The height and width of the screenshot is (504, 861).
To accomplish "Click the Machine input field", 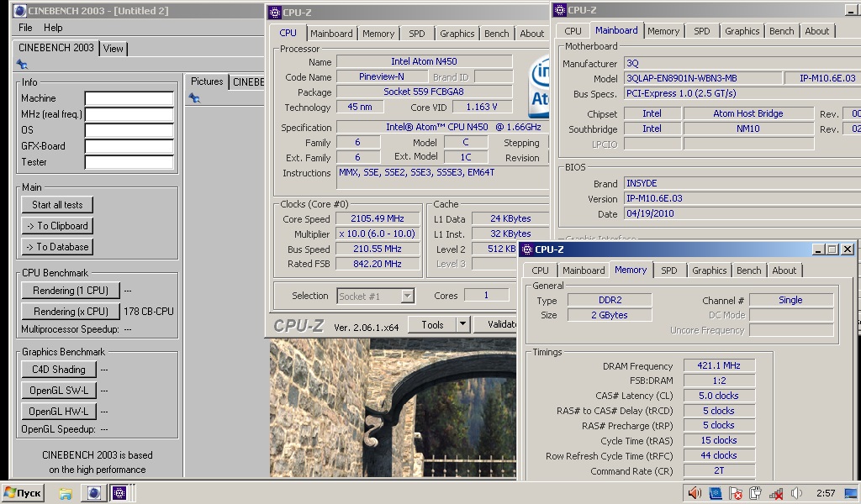I will point(129,99).
